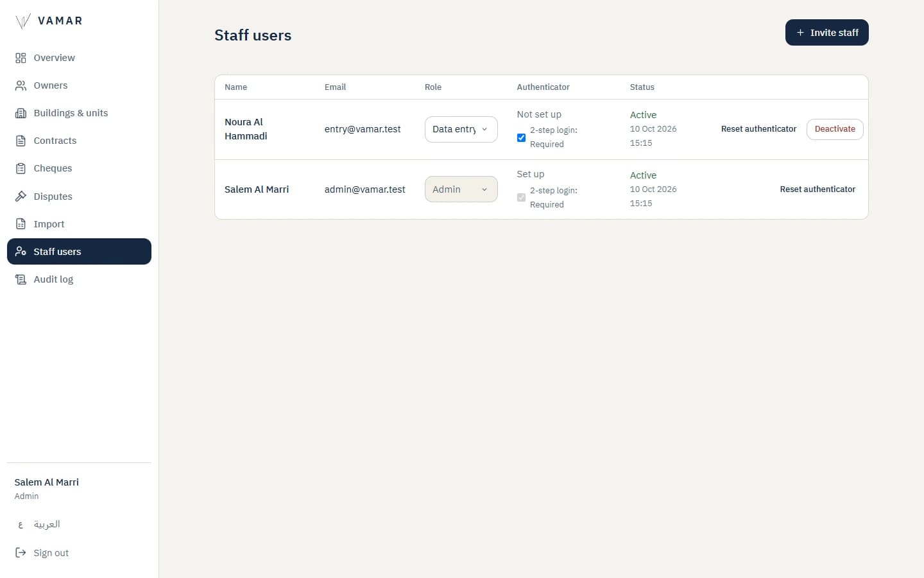This screenshot has height=578, width=924.
Task: Open the Audit log page
Action: click(x=79, y=279)
